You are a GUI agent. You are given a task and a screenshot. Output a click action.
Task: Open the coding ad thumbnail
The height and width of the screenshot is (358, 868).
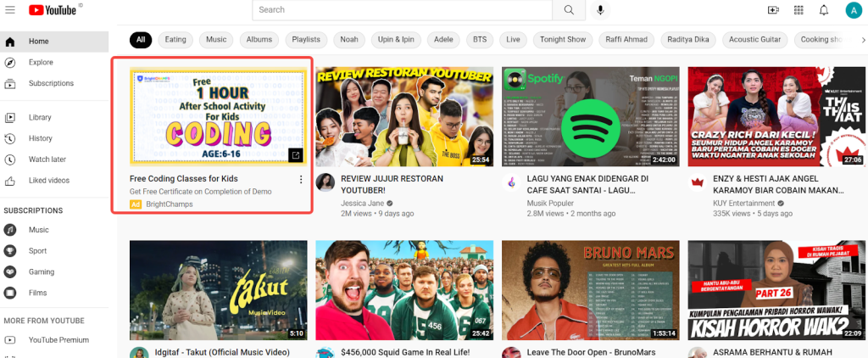point(218,116)
